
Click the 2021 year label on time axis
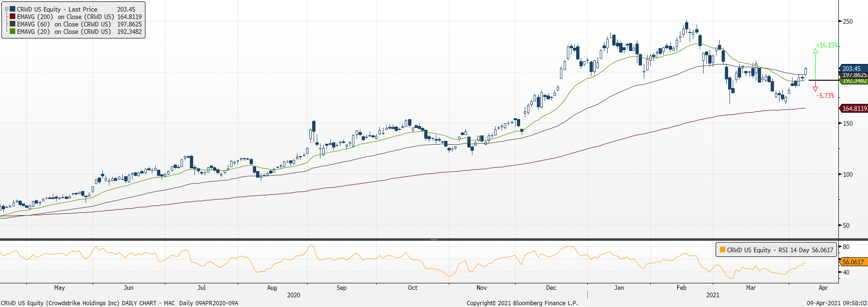(713, 295)
